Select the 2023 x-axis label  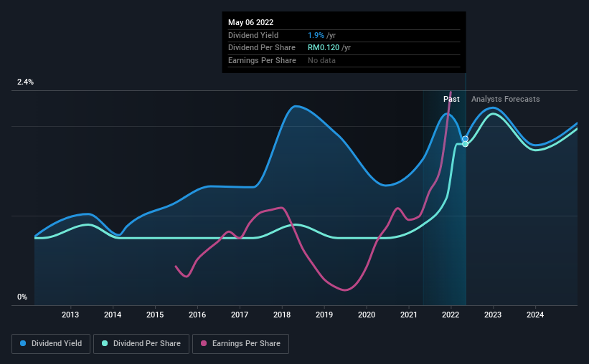(492, 315)
